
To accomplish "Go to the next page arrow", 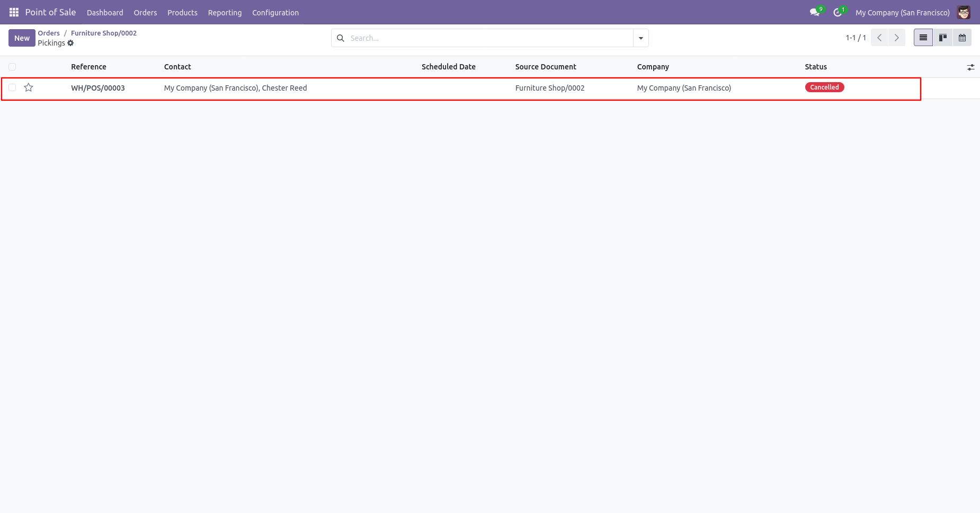I will point(897,38).
